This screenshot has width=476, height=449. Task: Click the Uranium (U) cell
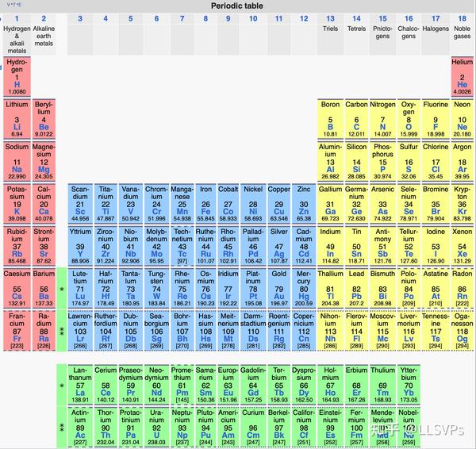pos(156,427)
